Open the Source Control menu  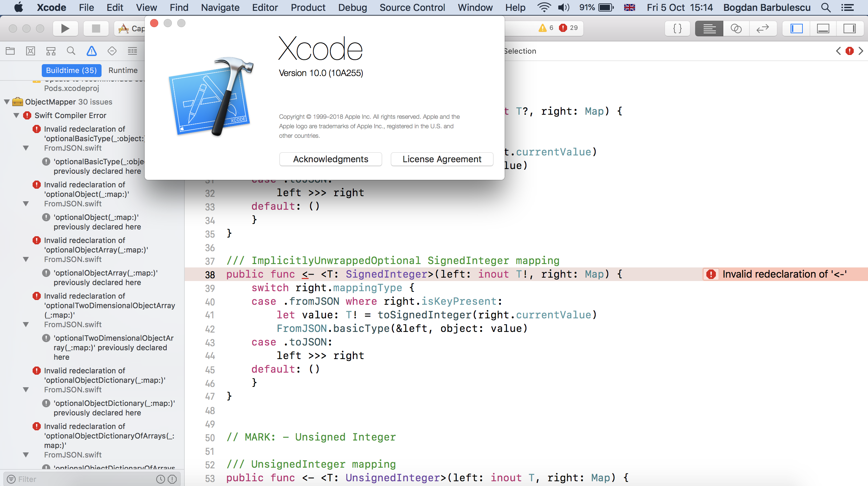coord(412,7)
